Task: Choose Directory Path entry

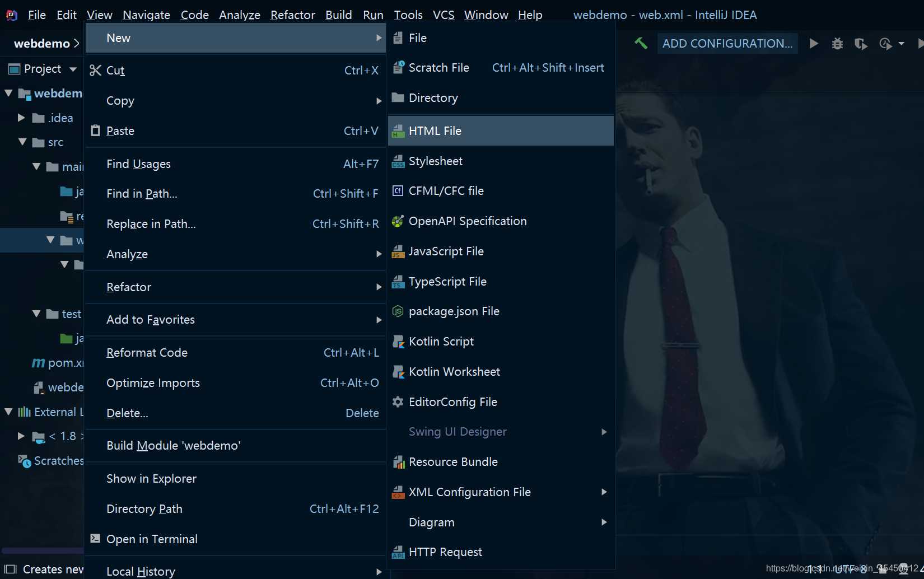Action: [x=236, y=508]
